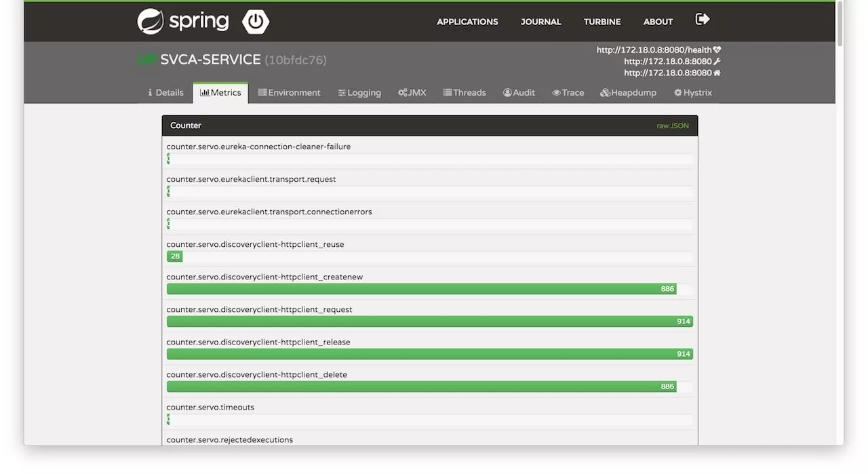Click the Spring Boot power hexagon icon

pos(256,22)
